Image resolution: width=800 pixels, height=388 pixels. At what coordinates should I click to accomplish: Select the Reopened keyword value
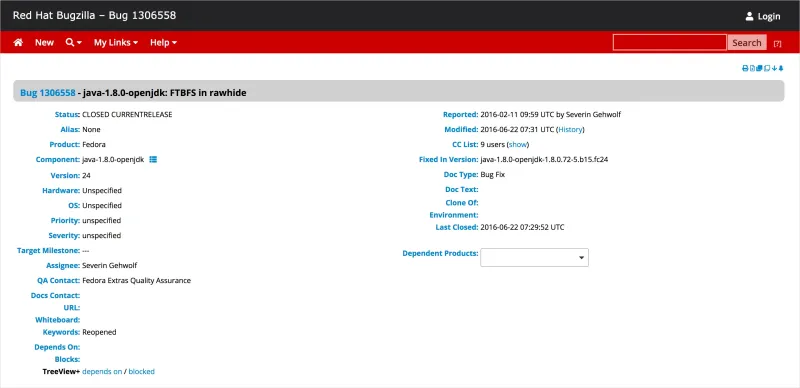click(99, 332)
